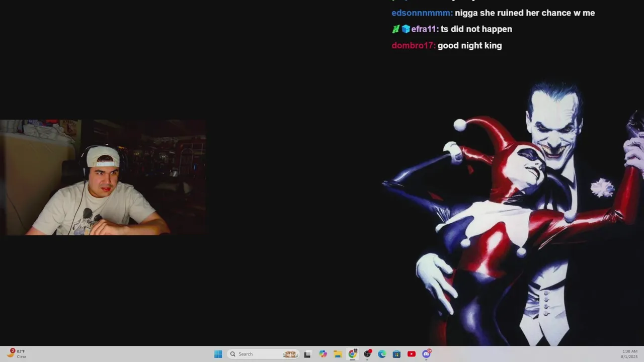The height and width of the screenshot is (362, 644).
Task: Launch Copilot from the taskbar
Action: tap(323, 354)
